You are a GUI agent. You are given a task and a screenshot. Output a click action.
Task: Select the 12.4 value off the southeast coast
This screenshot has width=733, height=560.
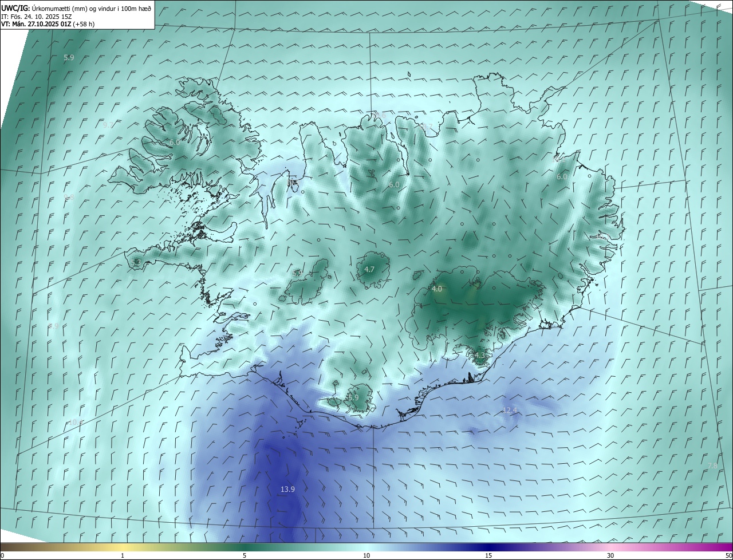coord(510,410)
